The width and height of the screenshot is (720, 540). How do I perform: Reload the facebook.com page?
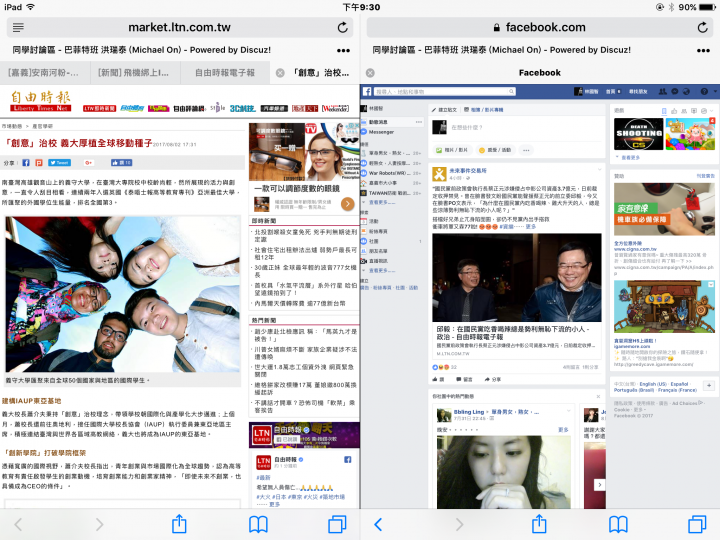click(703, 28)
